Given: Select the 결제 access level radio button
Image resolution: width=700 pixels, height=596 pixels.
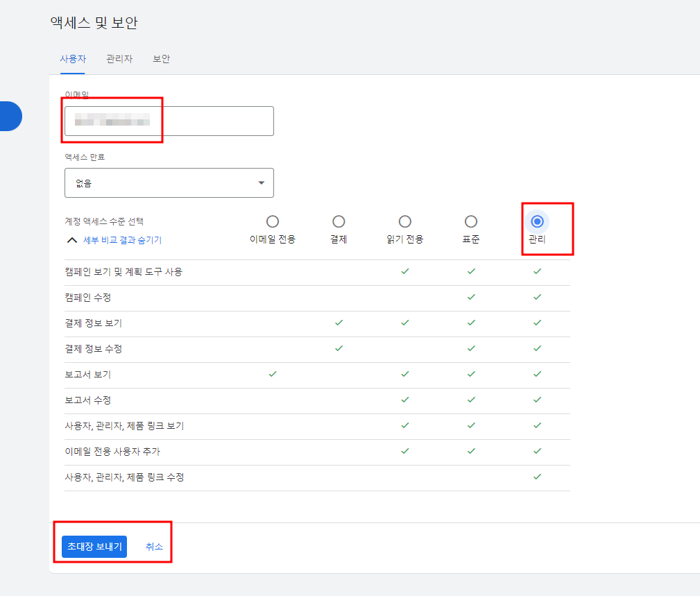Looking at the screenshot, I should click(339, 221).
